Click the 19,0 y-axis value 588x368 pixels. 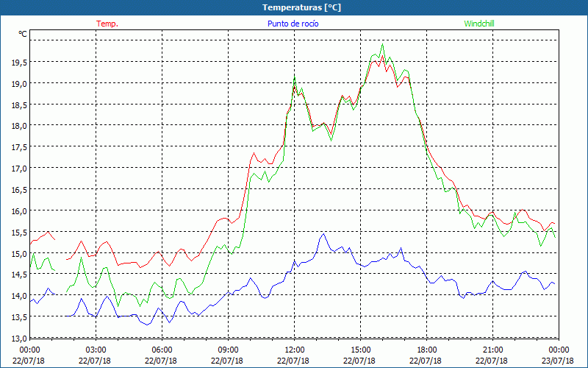(19, 84)
